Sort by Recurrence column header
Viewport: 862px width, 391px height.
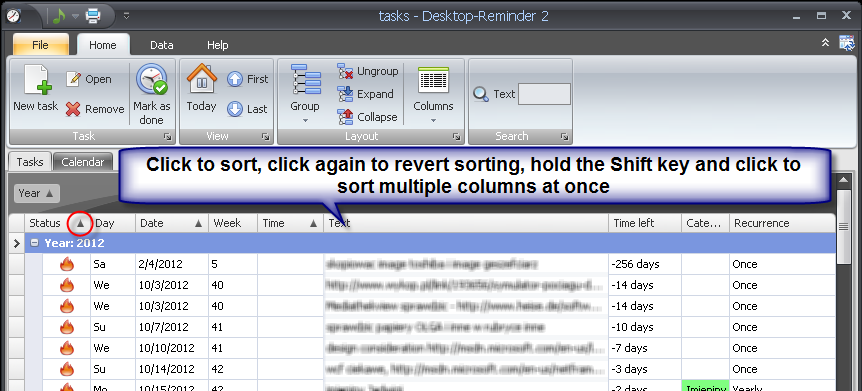(782, 223)
